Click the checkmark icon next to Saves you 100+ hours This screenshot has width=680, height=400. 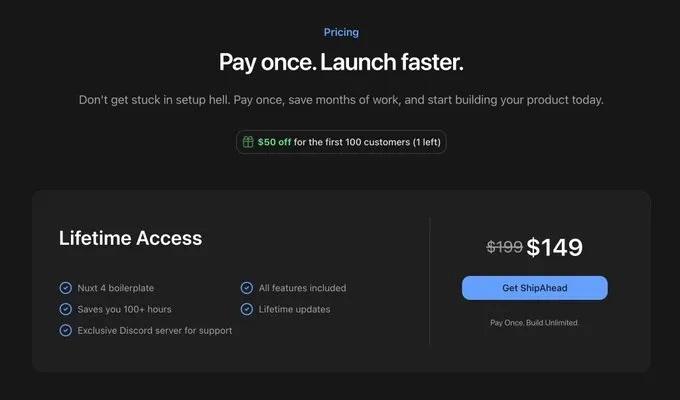click(x=66, y=309)
